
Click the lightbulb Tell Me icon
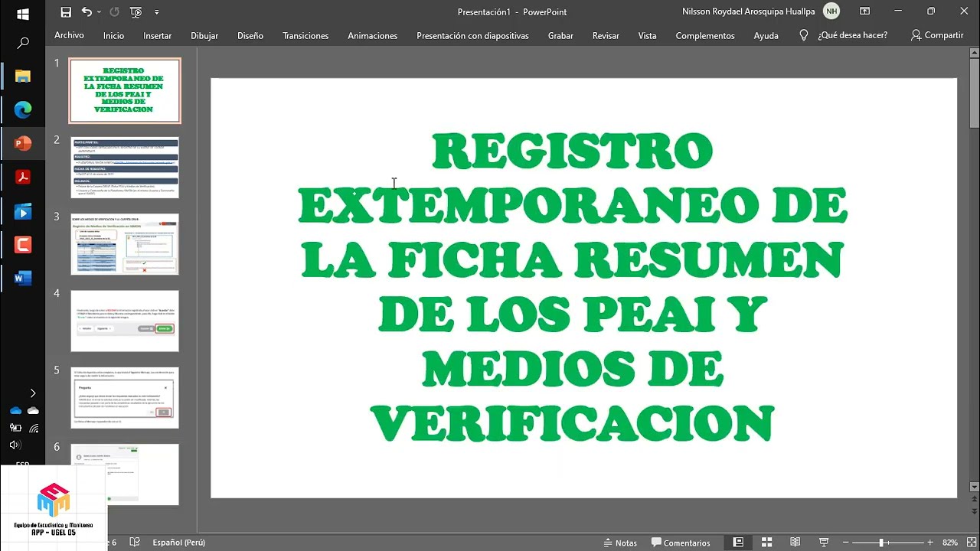pos(803,35)
